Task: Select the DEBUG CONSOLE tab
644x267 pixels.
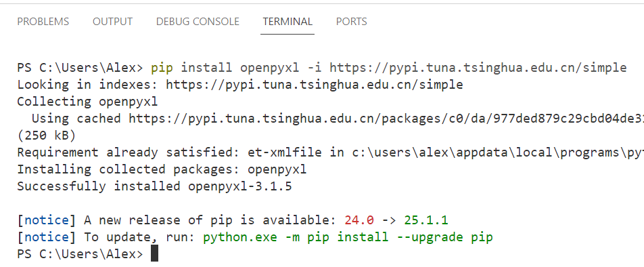Action: click(x=198, y=22)
